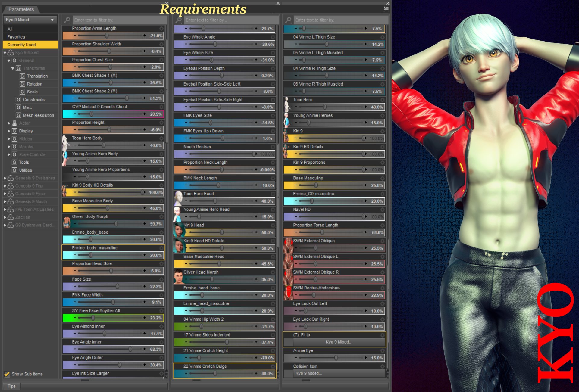Collapse the General group in tree
Viewport: 579px width, 392px height.
pos(9,61)
